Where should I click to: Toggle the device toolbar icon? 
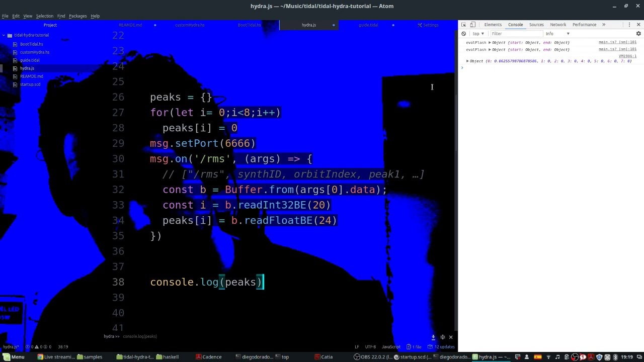point(473,25)
